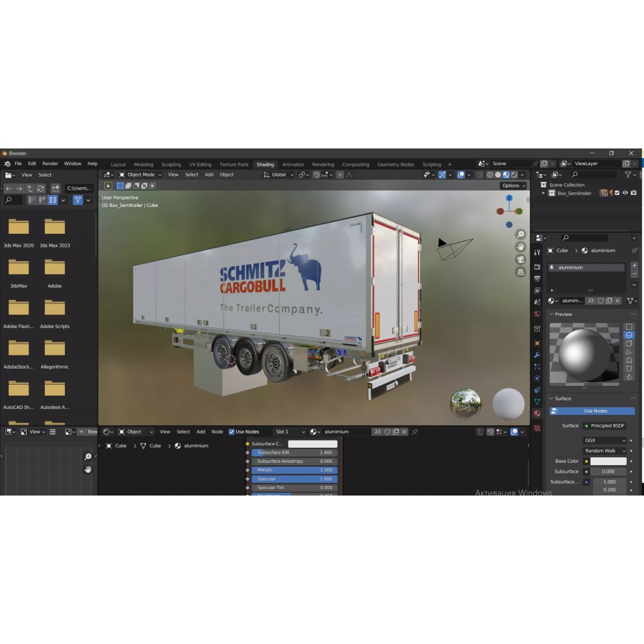Switch to wireframe viewport shading
The image size is (644, 644).
(x=490, y=175)
